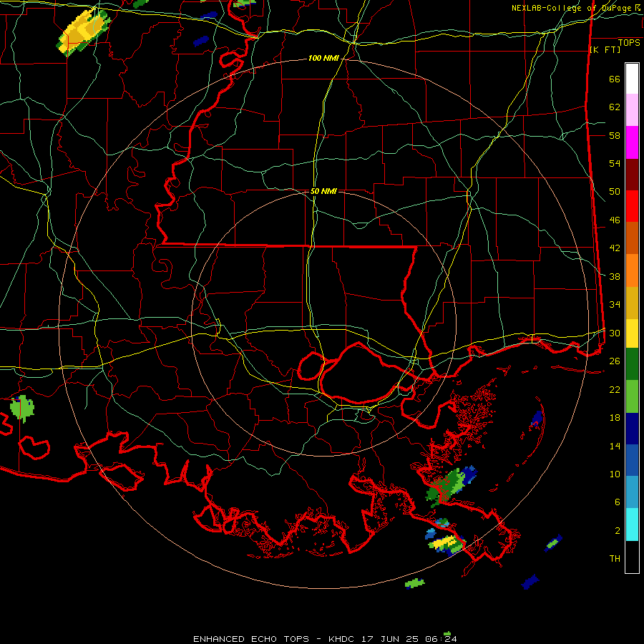Click the "66" legend value
This screenshot has height=644, width=644.
(x=615, y=79)
